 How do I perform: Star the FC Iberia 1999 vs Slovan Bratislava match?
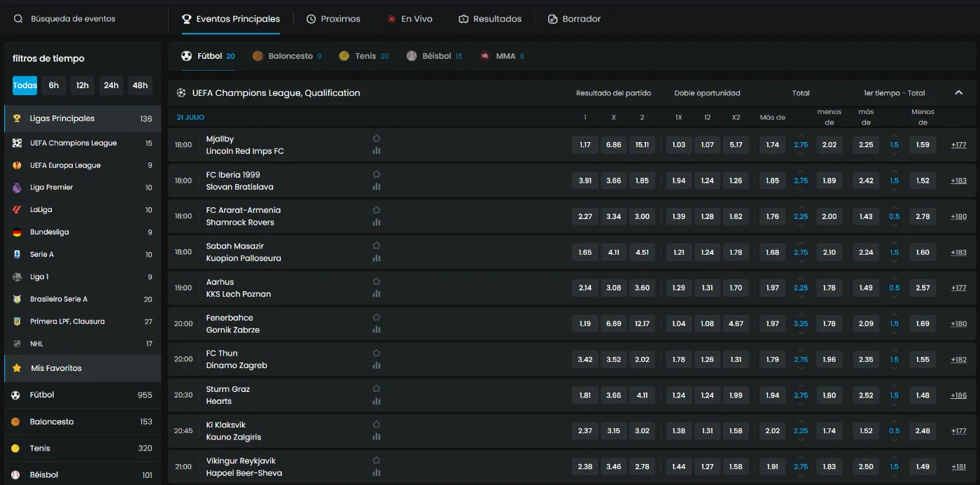click(x=377, y=174)
